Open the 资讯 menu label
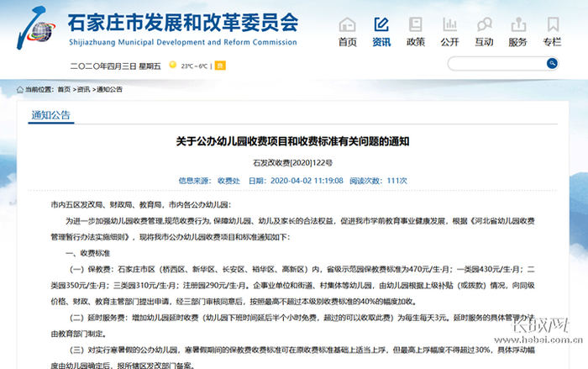 [x=381, y=42]
